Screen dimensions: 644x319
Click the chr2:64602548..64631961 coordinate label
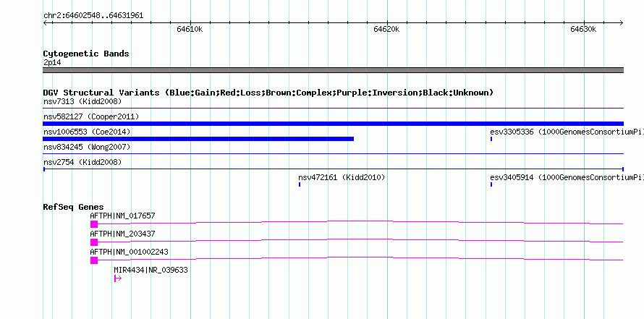(x=93, y=16)
